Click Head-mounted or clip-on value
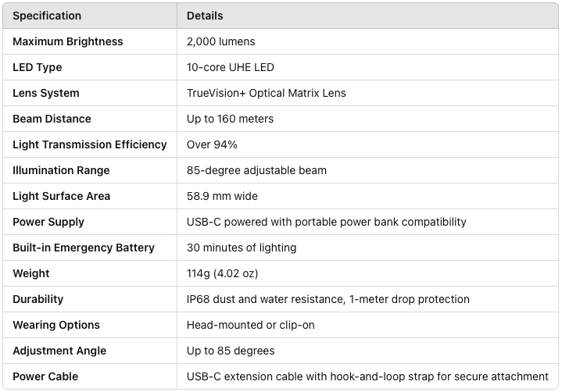562x392 pixels. pyautogui.click(x=250, y=325)
